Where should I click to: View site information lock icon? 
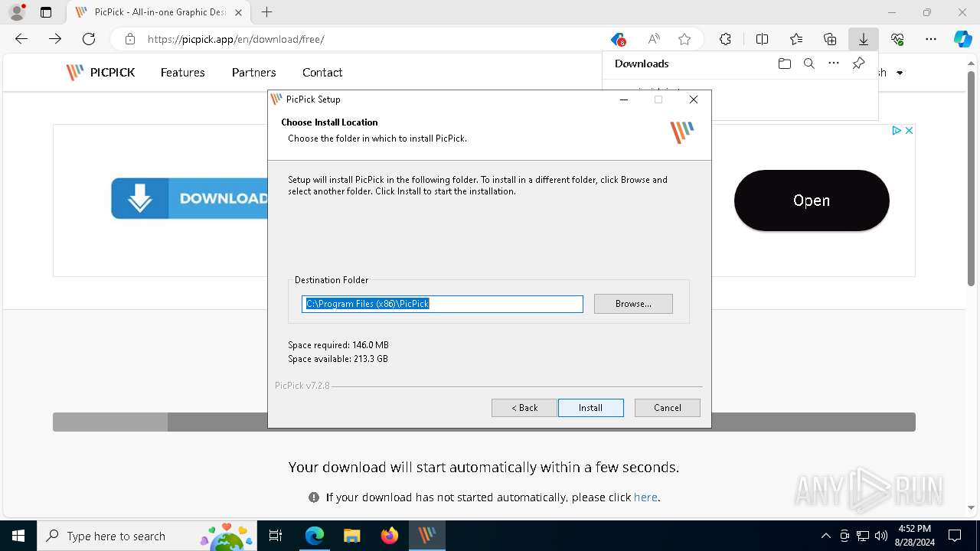(x=130, y=39)
